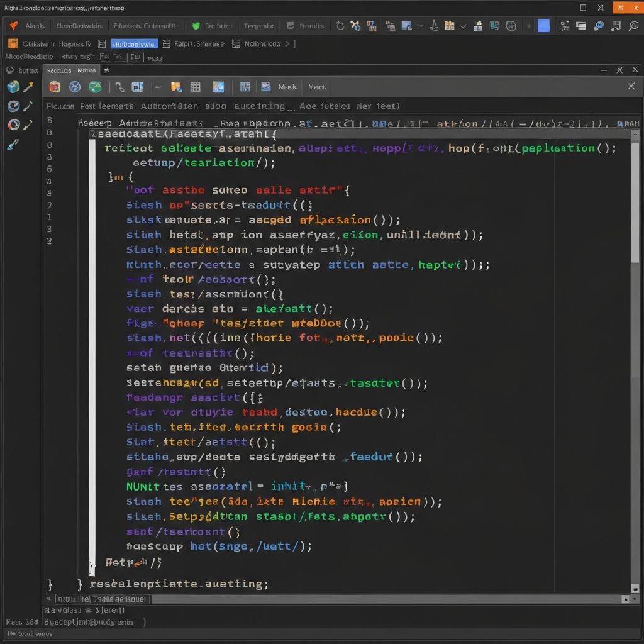This screenshot has width=644, height=644.
Task: Expand the breadcrumb chevron after Nclbnk kdo
Action: (289, 44)
